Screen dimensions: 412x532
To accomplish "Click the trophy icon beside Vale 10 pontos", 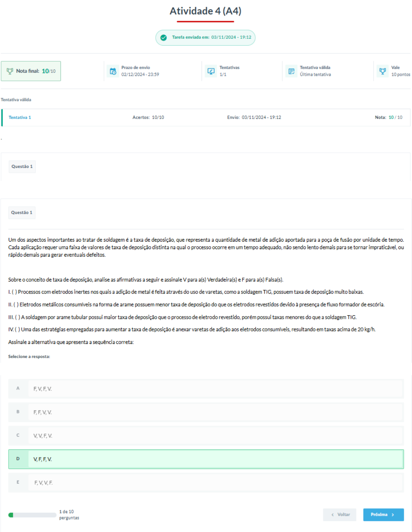I will click(383, 71).
